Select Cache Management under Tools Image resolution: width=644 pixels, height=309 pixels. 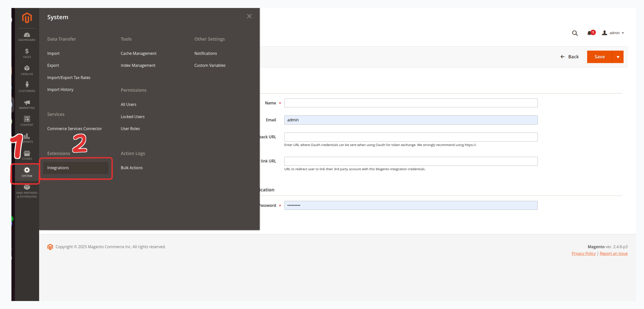pyautogui.click(x=139, y=53)
